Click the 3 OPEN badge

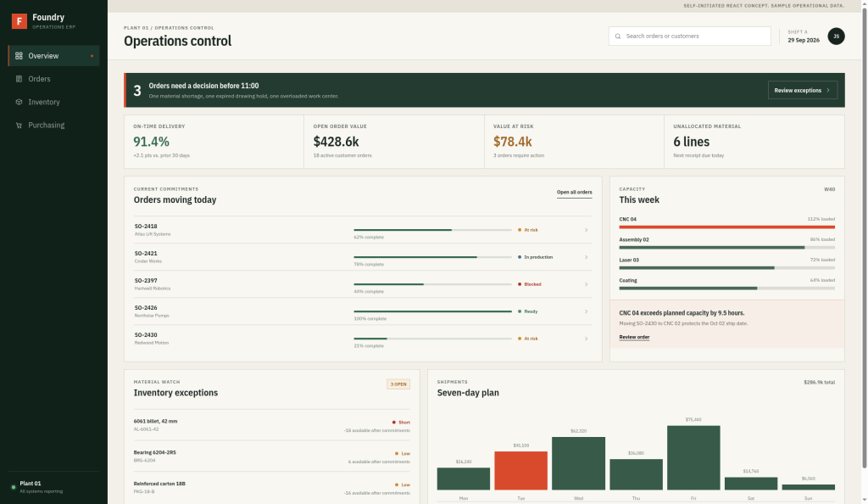tap(398, 384)
